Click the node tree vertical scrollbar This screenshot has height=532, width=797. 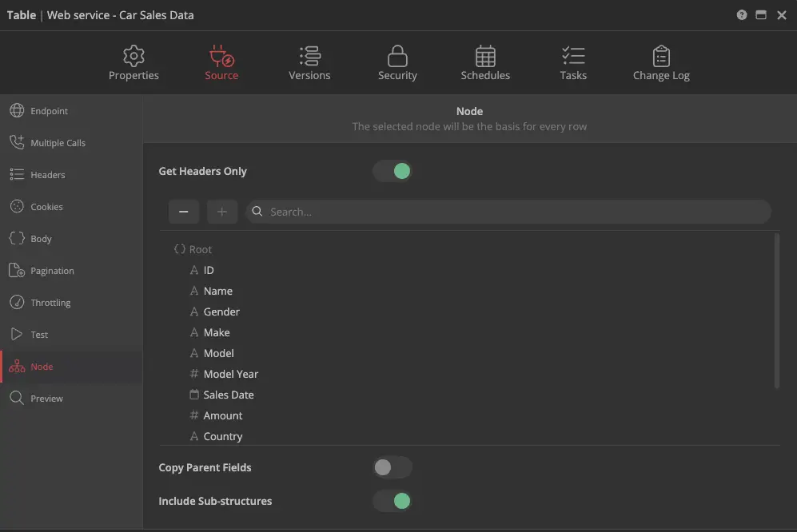[x=777, y=312]
